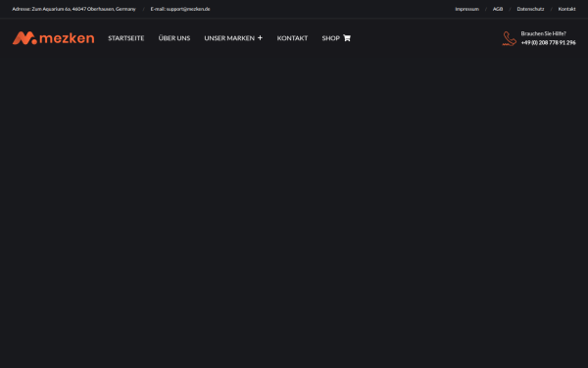Click support@mezken.de email address
The image size is (588, 368).
point(188,9)
